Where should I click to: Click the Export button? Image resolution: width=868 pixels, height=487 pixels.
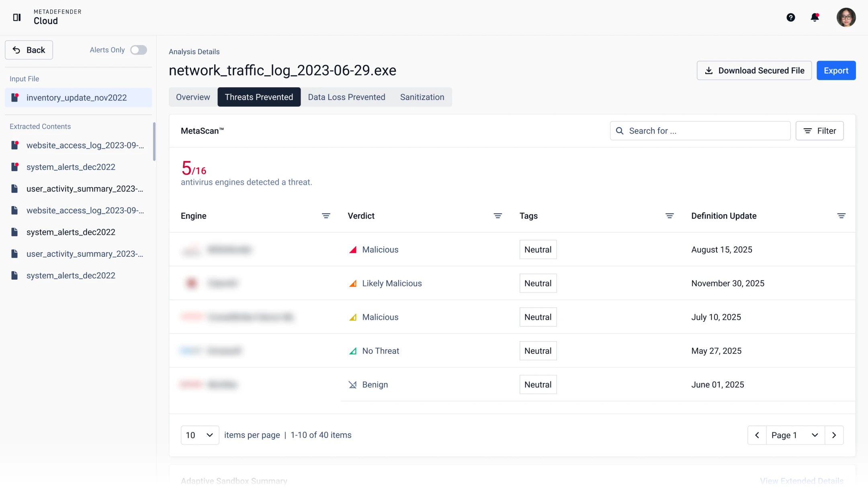[836, 71]
